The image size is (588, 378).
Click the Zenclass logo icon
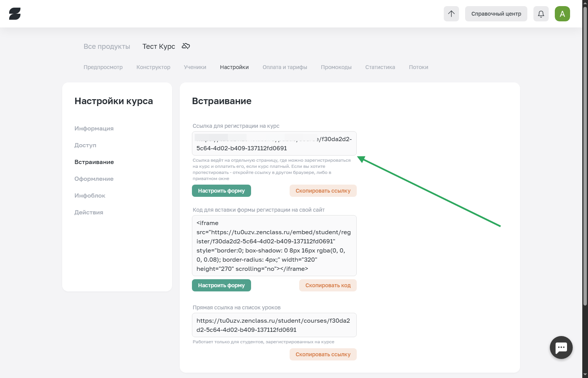pos(15,14)
